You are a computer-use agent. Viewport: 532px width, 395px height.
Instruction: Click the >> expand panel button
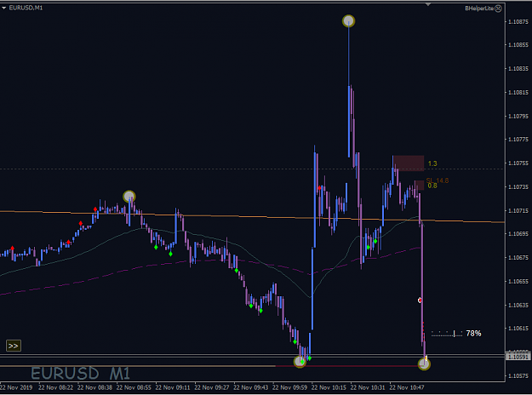tap(14, 346)
